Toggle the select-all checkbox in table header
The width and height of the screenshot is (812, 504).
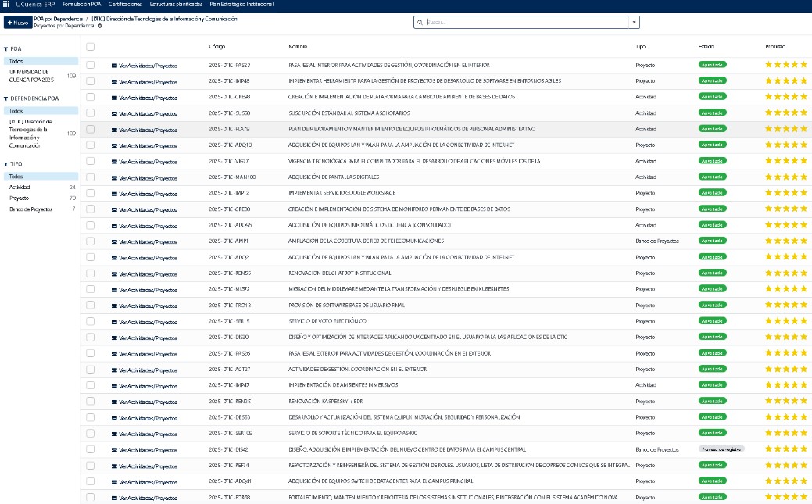coord(91,47)
